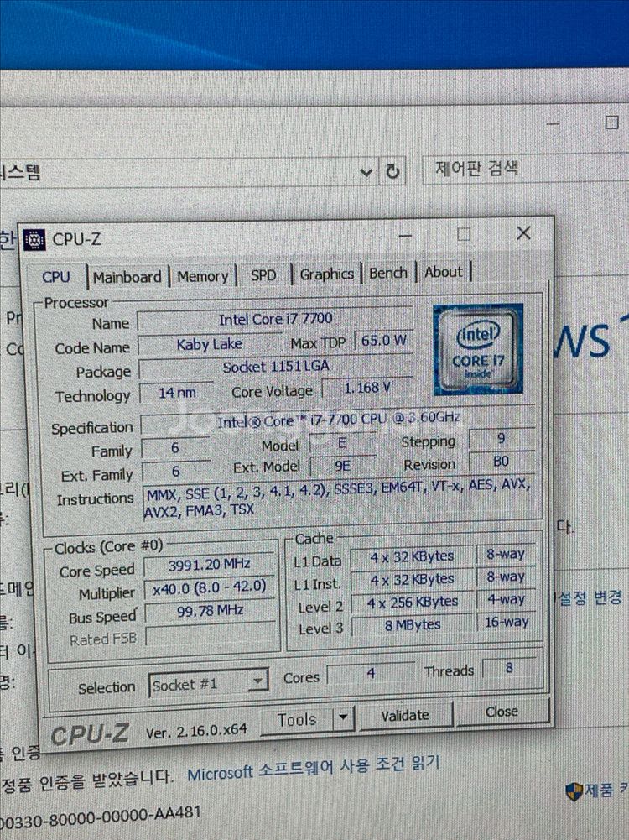Click the Name field Intel Core i7 7700
The height and width of the screenshot is (840, 629).
[275, 320]
